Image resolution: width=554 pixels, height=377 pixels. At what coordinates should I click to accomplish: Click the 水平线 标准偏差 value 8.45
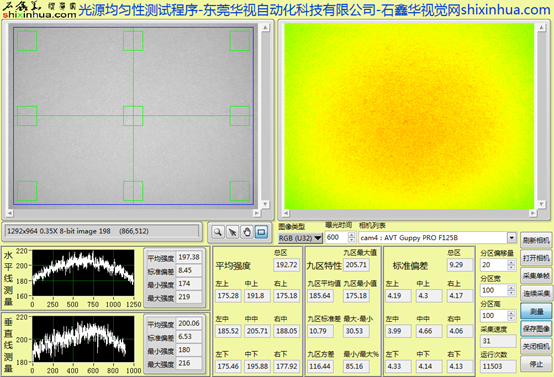[x=189, y=271]
